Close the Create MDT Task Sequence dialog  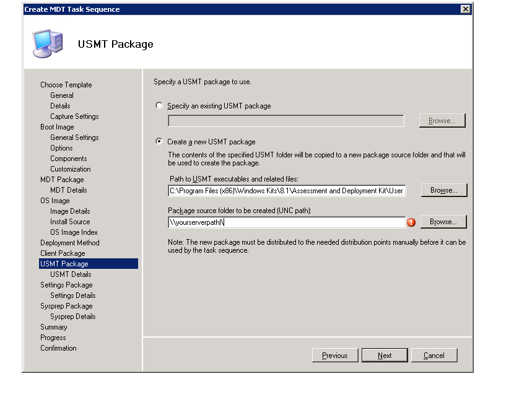click(x=465, y=9)
